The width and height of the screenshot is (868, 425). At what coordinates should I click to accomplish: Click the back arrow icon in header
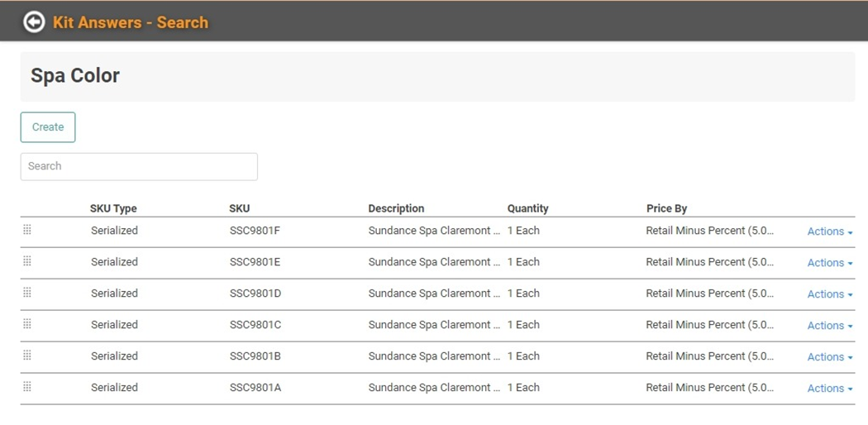click(x=34, y=21)
